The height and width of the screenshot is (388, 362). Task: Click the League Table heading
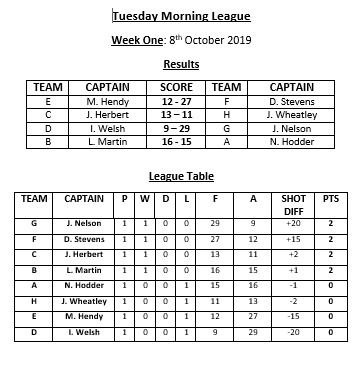[x=181, y=176]
